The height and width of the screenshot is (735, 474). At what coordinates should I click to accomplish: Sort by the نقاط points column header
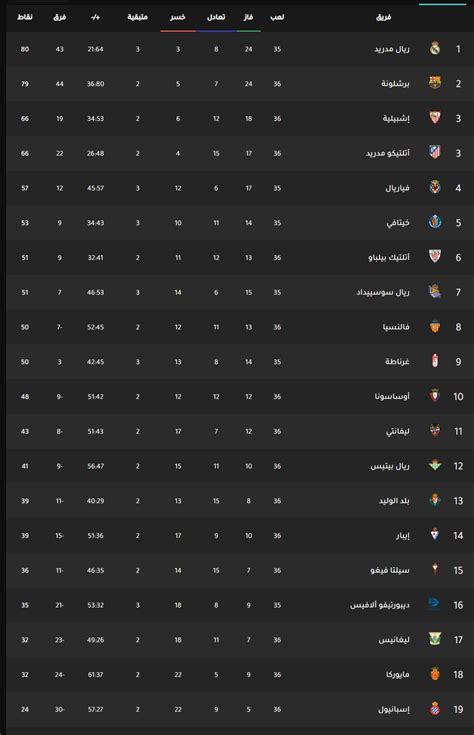coord(25,17)
